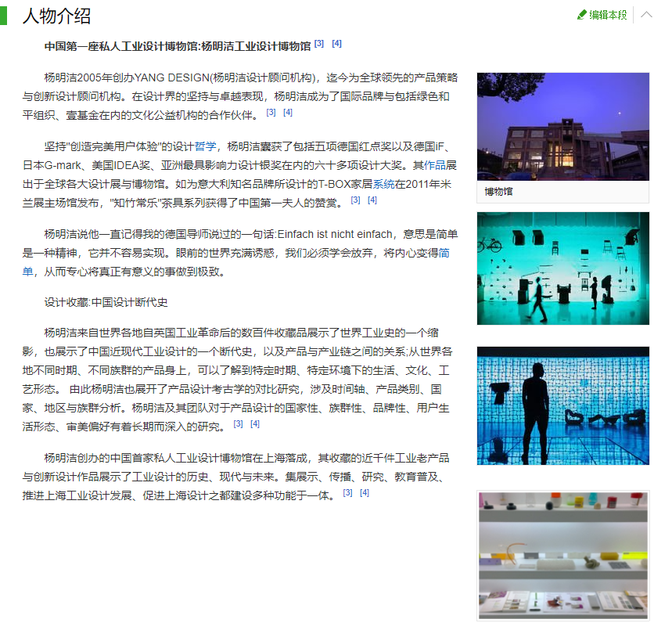Open the museum building night photo
The image size is (672, 623).
562,127
